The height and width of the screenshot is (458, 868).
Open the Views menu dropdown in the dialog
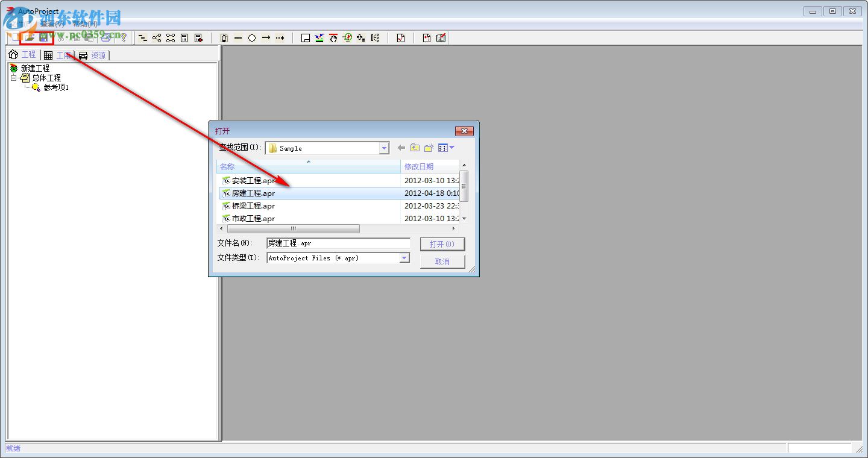coord(450,148)
